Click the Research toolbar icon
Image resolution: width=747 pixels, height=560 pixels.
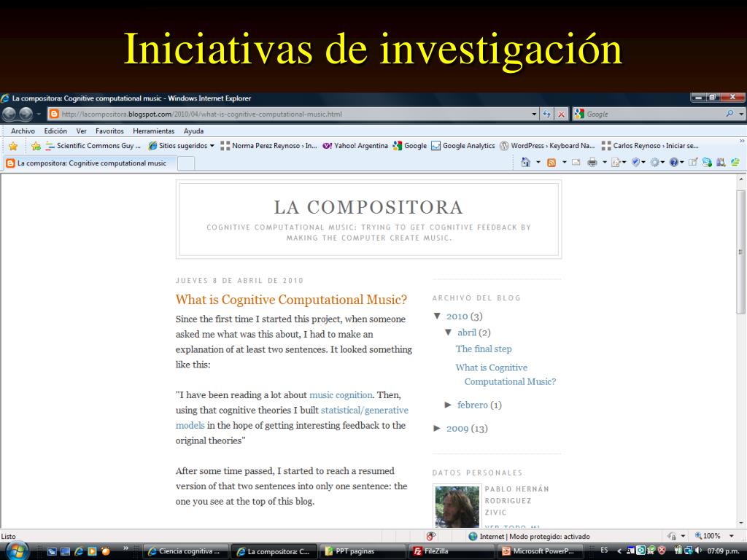(721, 163)
